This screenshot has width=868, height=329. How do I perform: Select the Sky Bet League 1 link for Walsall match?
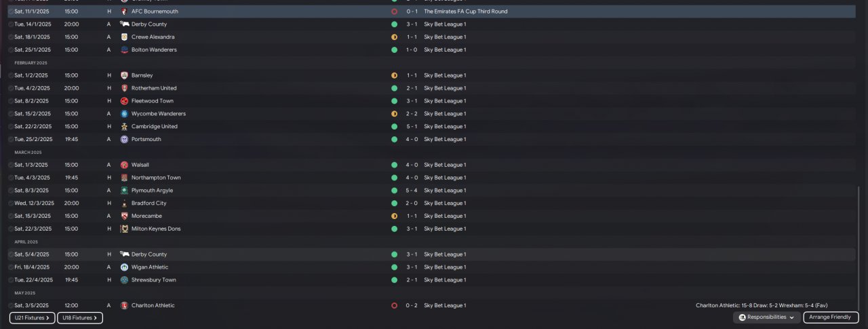(445, 165)
